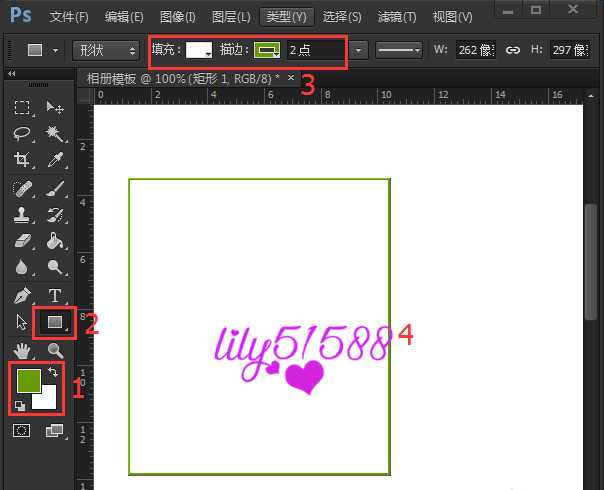
Task: Select the Eraser tool
Action: 22,241
